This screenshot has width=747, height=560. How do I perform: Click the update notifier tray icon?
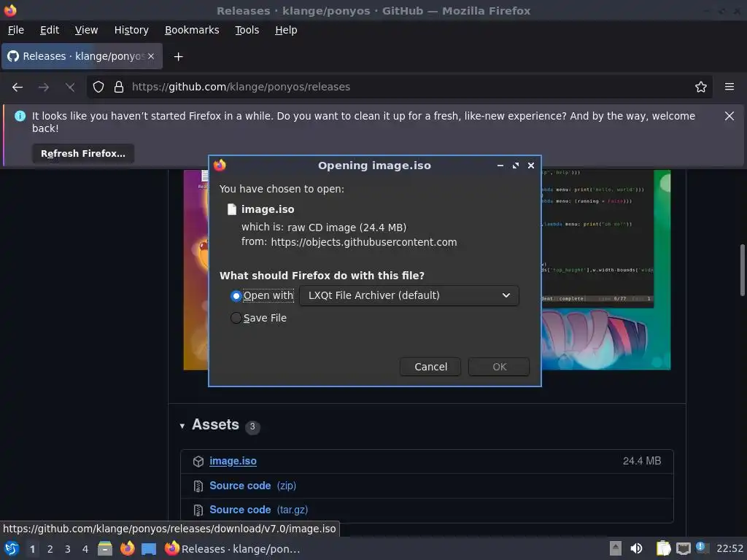click(702, 548)
